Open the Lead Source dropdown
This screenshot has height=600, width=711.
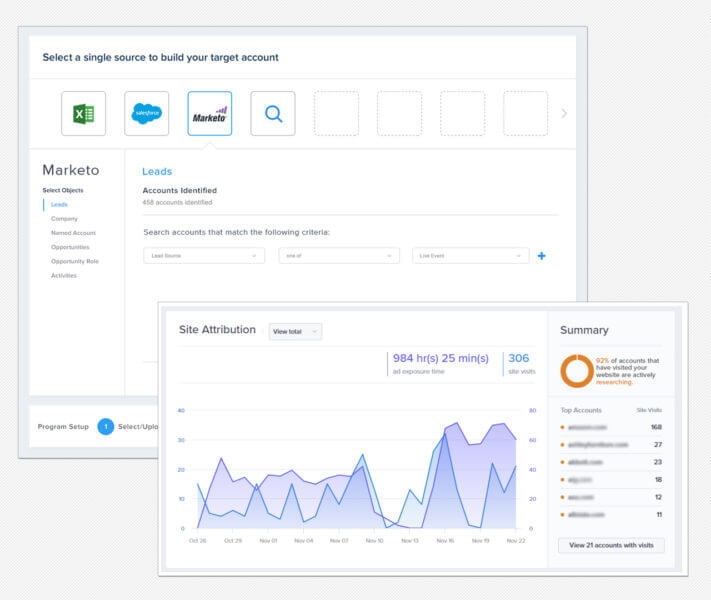pos(204,256)
